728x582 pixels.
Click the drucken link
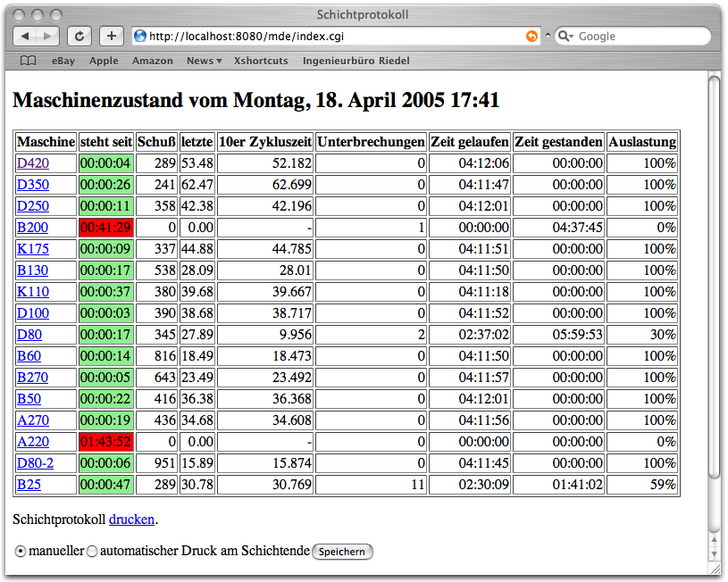(131, 520)
